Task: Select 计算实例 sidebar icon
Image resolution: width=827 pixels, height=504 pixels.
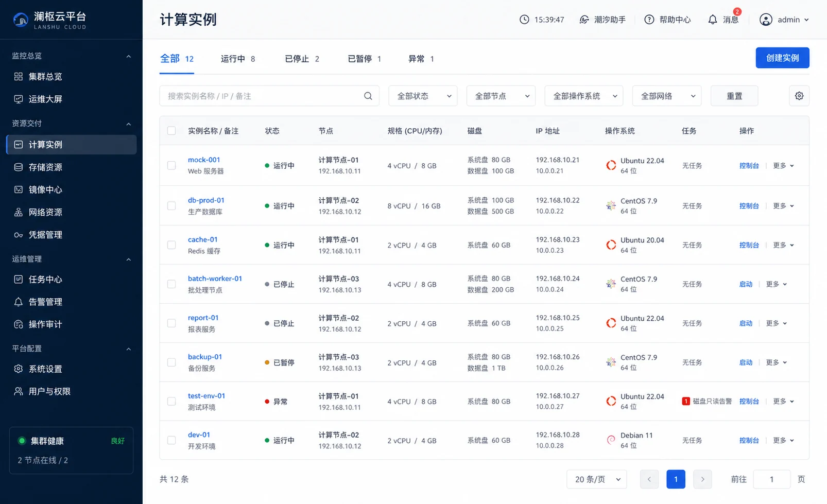Action: click(x=19, y=145)
